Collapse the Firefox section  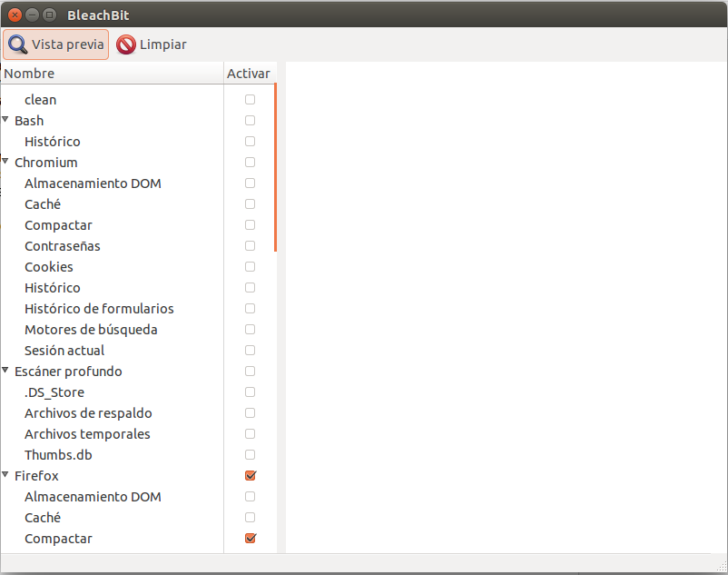7,475
